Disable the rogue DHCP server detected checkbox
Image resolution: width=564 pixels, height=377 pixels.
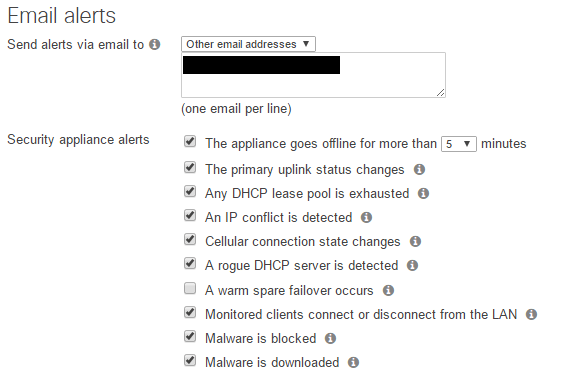point(190,263)
